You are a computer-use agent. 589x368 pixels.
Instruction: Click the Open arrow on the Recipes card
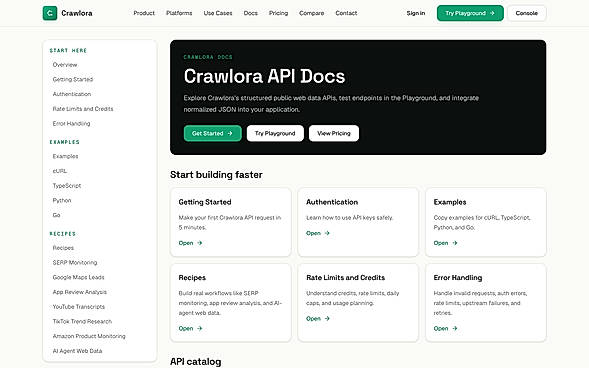pyautogui.click(x=200, y=328)
